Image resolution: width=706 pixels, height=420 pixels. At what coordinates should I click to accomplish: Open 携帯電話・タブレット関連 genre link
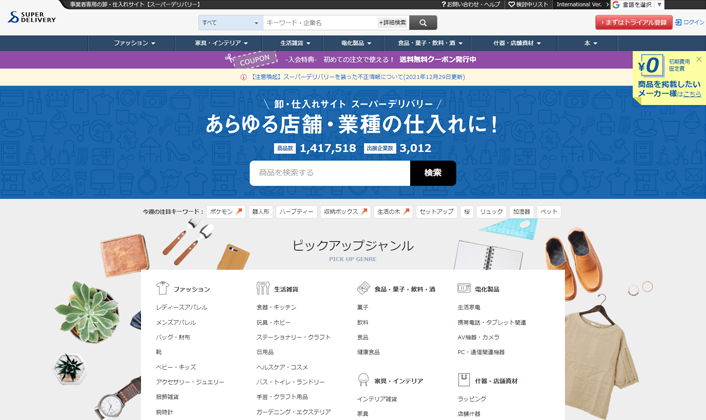492,322
